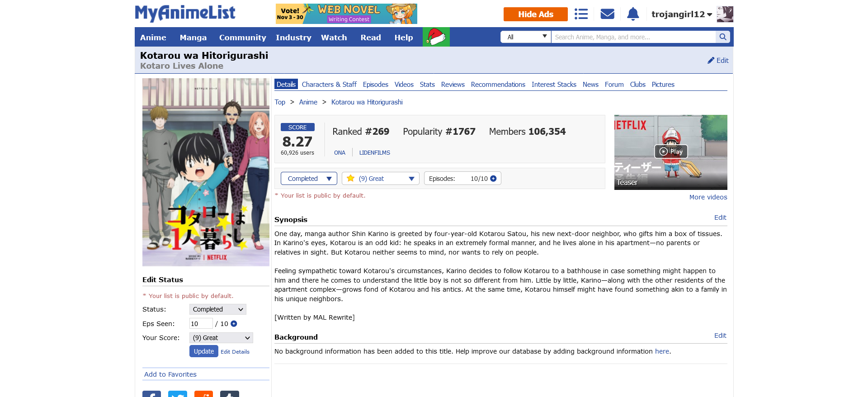Switch to the Clubs tab
Image resolution: width=868 pixels, height=397 pixels.
[x=638, y=85]
